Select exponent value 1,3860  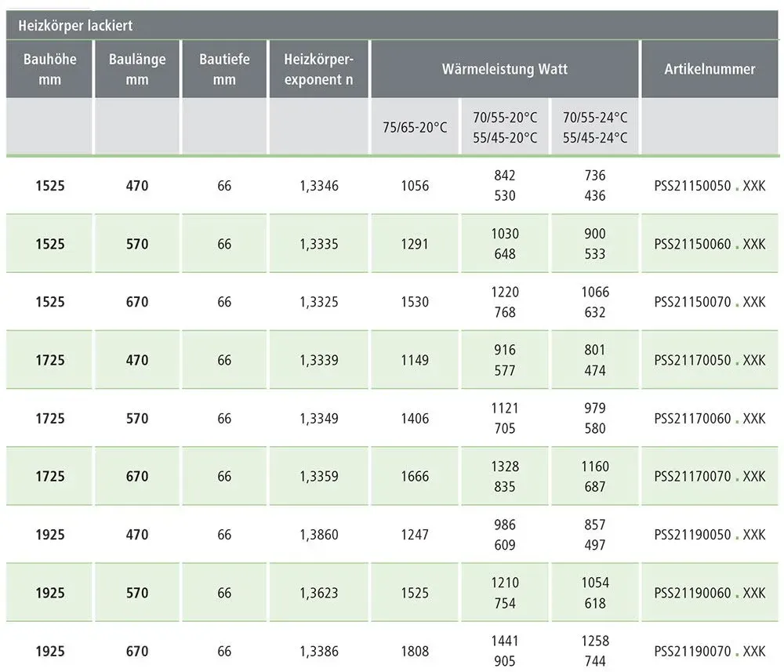[x=319, y=535]
